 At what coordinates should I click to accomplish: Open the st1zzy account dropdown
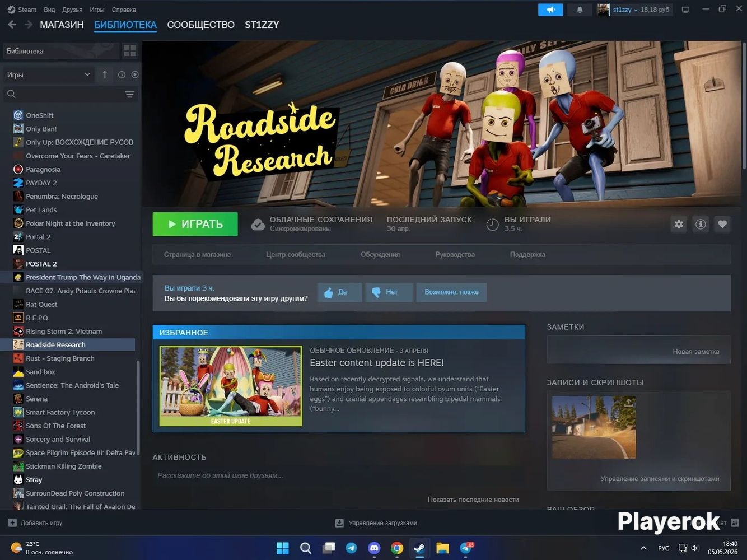625,10
